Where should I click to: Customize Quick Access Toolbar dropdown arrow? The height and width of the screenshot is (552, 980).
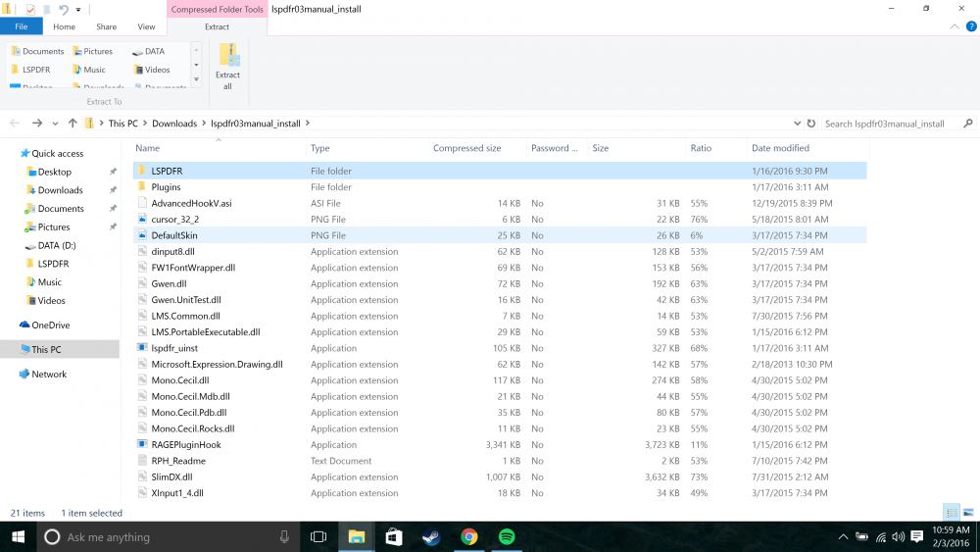(x=78, y=10)
